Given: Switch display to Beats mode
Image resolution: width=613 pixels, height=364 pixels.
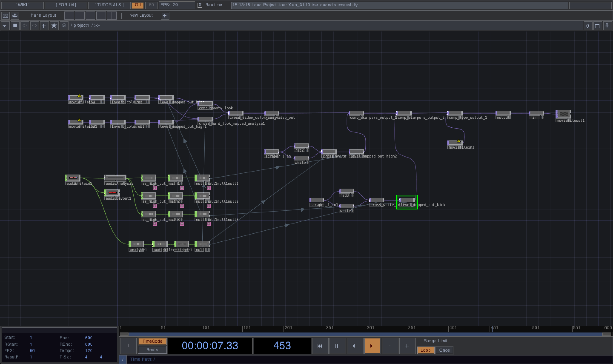Looking at the screenshot, I should coord(152,350).
